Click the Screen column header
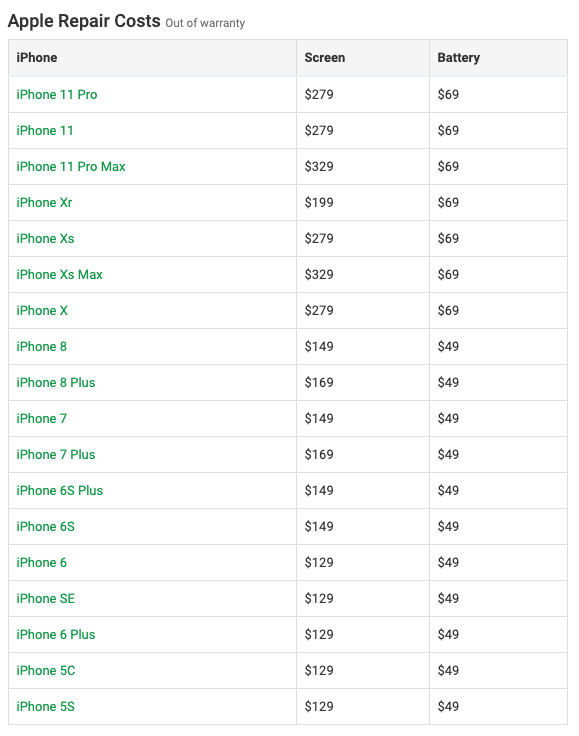 tap(325, 58)
